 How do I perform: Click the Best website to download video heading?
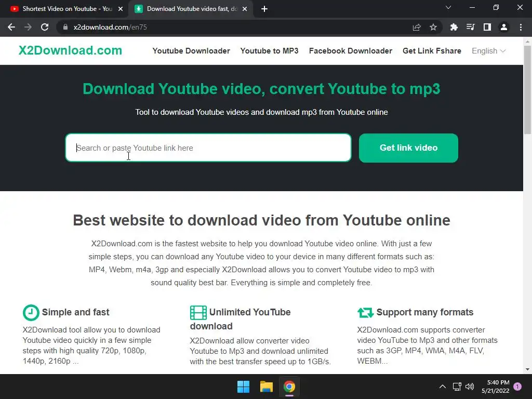click(x=262, y=220)
